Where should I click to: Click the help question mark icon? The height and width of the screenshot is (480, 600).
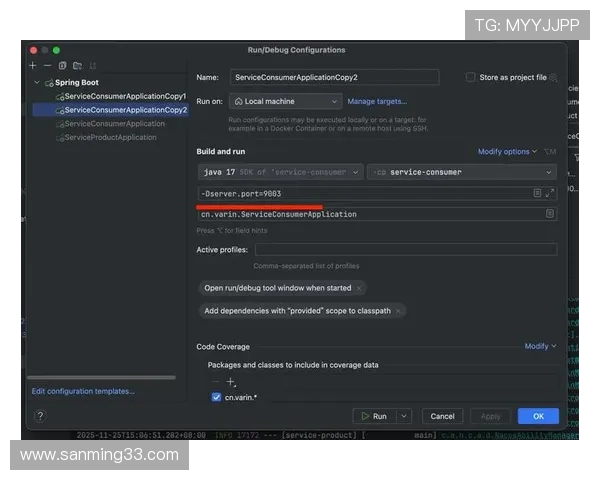click(x=41, y=416)
